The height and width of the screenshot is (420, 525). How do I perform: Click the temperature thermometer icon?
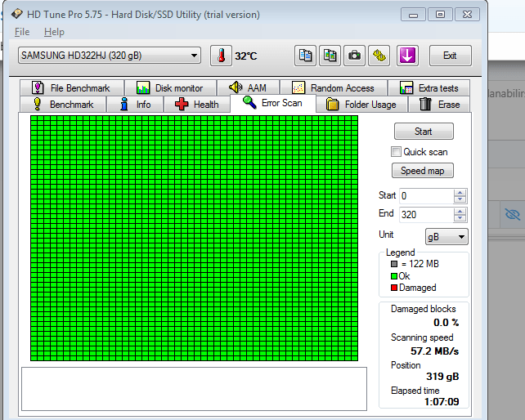[x=221, y=56]
